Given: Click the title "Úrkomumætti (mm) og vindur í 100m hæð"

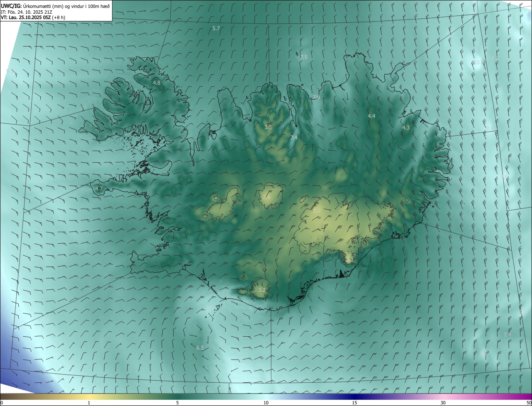Looking at the screenshot, I should (66, 5).
